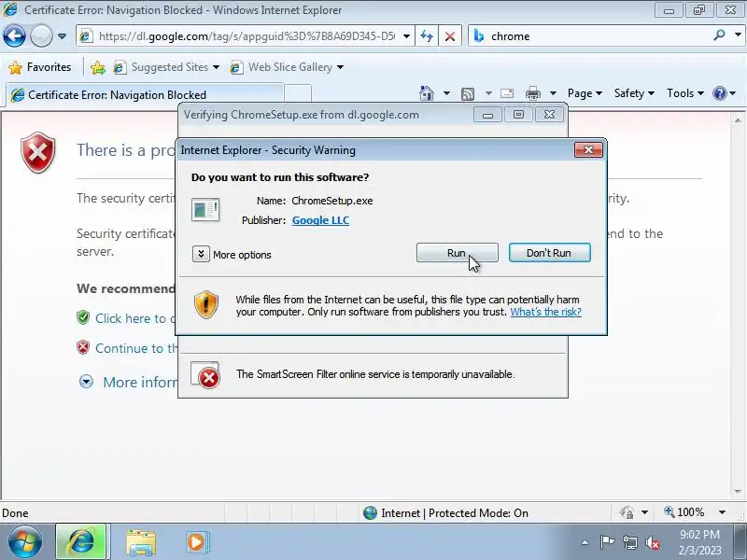
Task: Click the browser Back arrow button
Action: click(x=14, y=36)
